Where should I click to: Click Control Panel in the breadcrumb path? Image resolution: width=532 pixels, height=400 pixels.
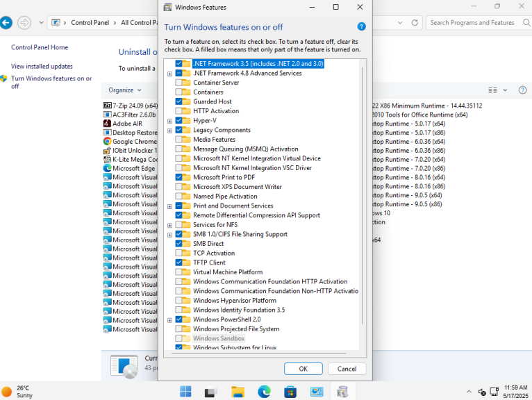pyautogui.click(x=90, y=23)
